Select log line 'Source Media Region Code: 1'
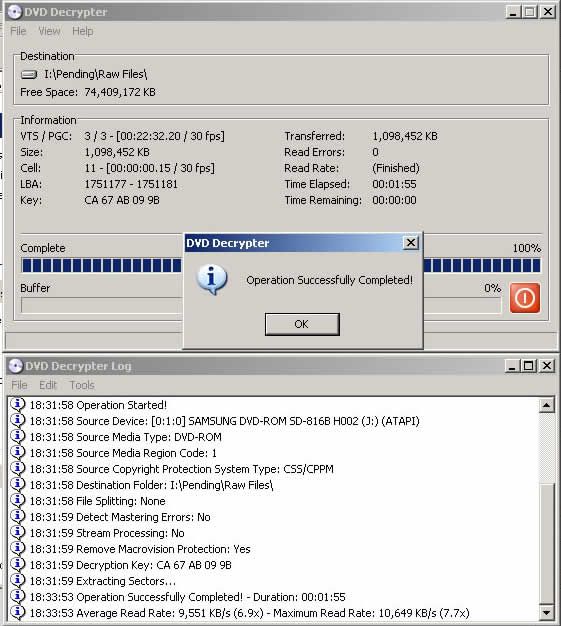The height and width of the screenshot is (626, 561). tap(123, 453)
